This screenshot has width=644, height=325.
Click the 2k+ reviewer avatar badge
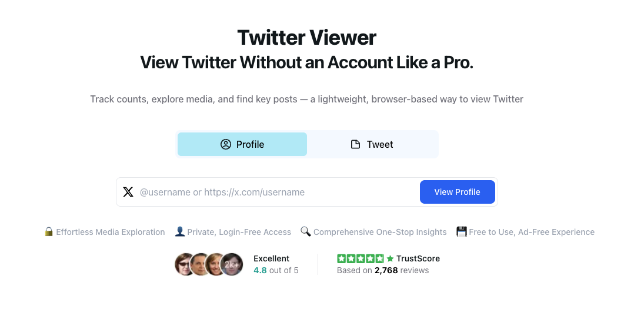[232, 264]
